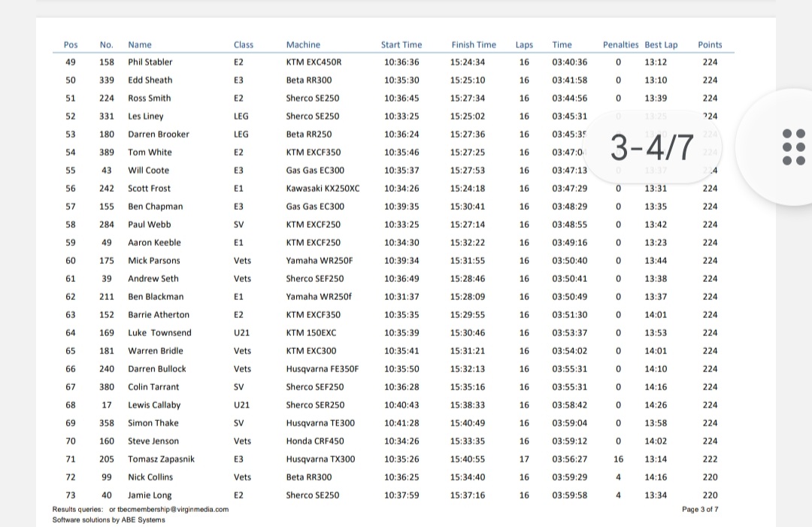Select the Class column header
The image size is (812, 527).
point(244,44)
